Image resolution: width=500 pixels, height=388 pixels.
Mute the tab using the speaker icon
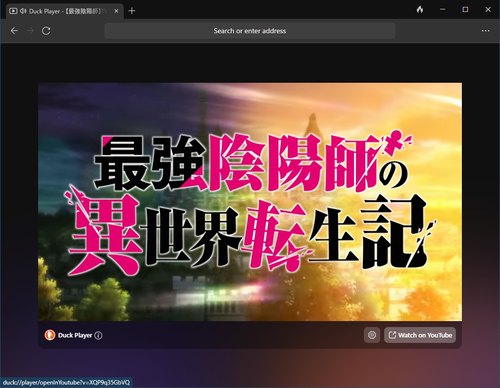point(23,11)
